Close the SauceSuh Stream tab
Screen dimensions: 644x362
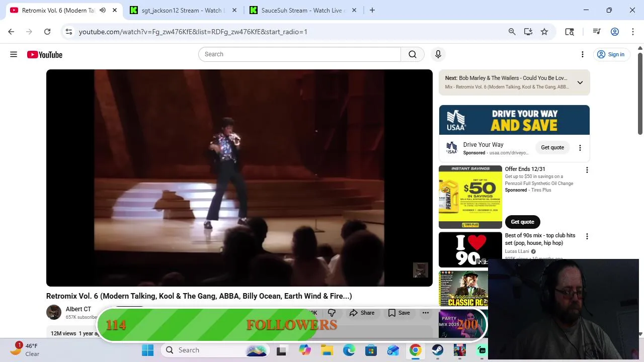coord(354,10)
